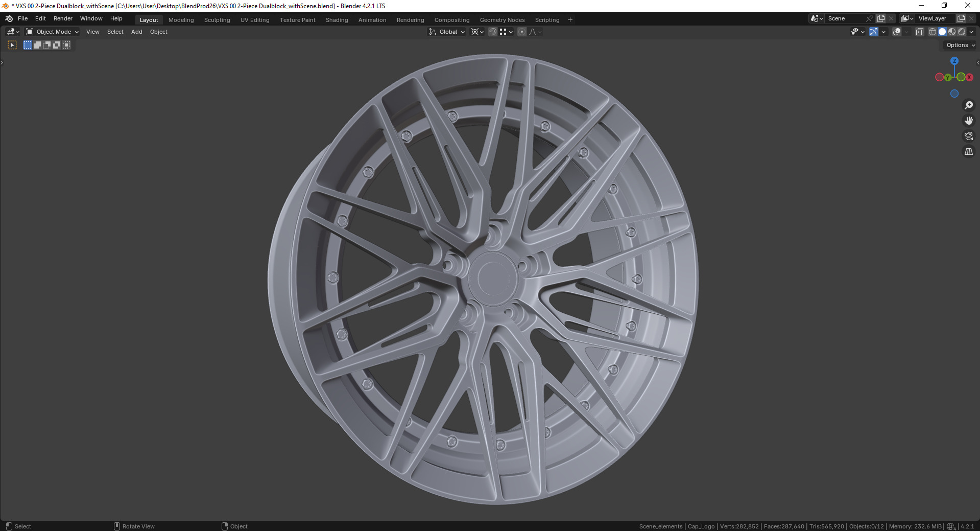Add a new view layer icon

(x=961, y=18)
